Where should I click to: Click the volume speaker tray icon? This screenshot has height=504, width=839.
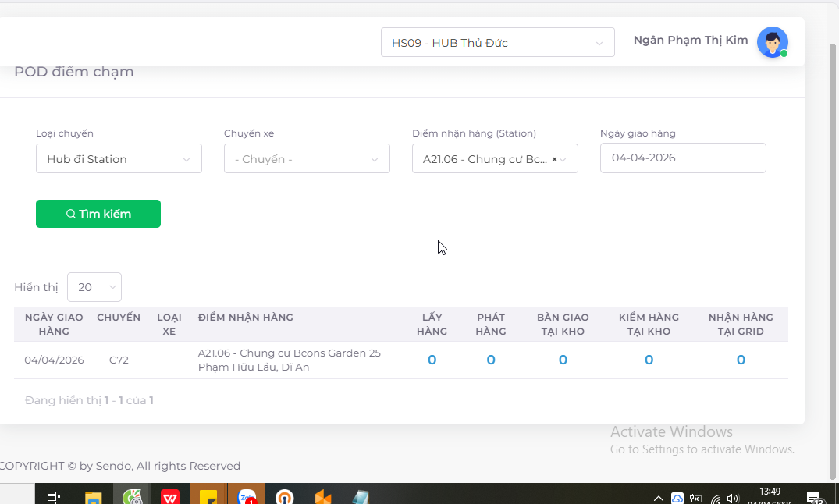tap(733, 499)
